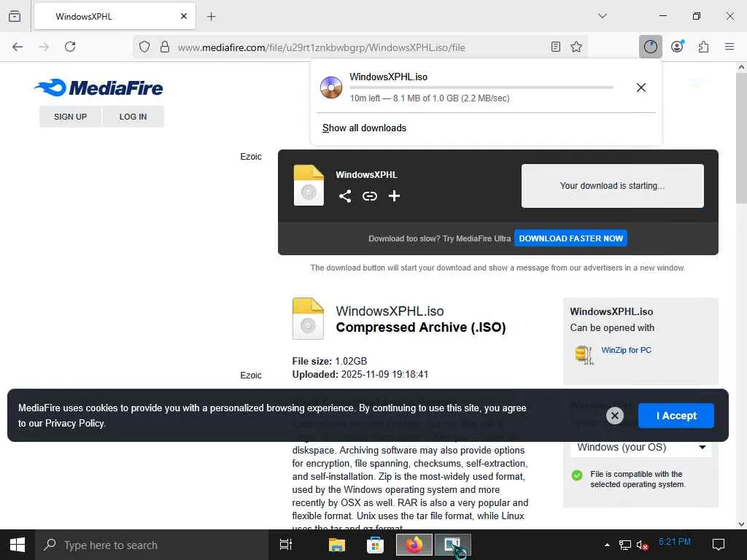
Task: Focus the mediafire.com address bar
Action: pos(359,47)
